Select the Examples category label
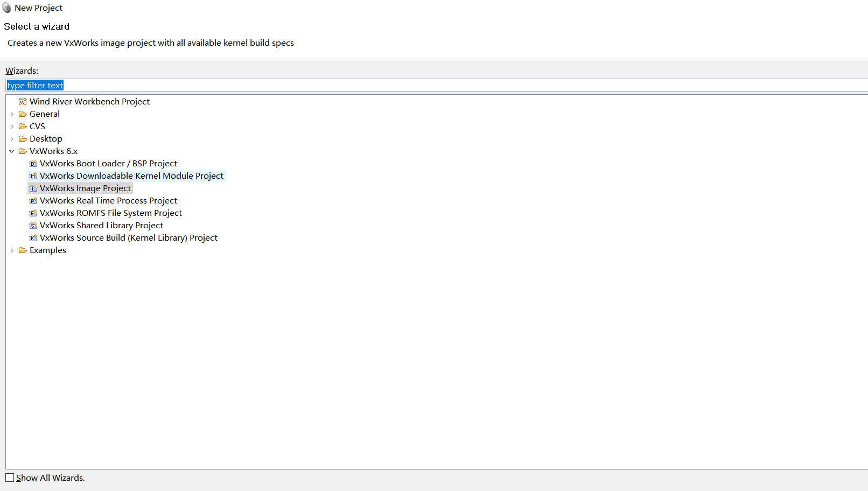Image resolution: width=868 pixels, height=491 pixels. (x=48, y=250)
